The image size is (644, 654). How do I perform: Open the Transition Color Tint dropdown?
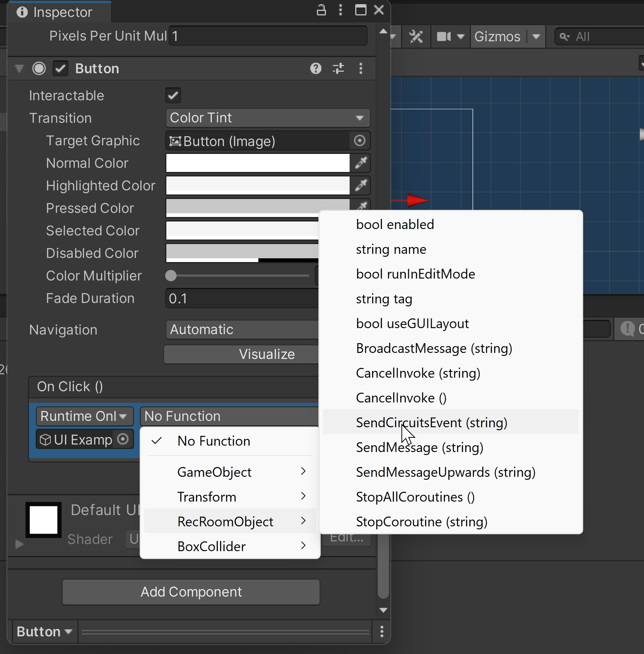267,118
